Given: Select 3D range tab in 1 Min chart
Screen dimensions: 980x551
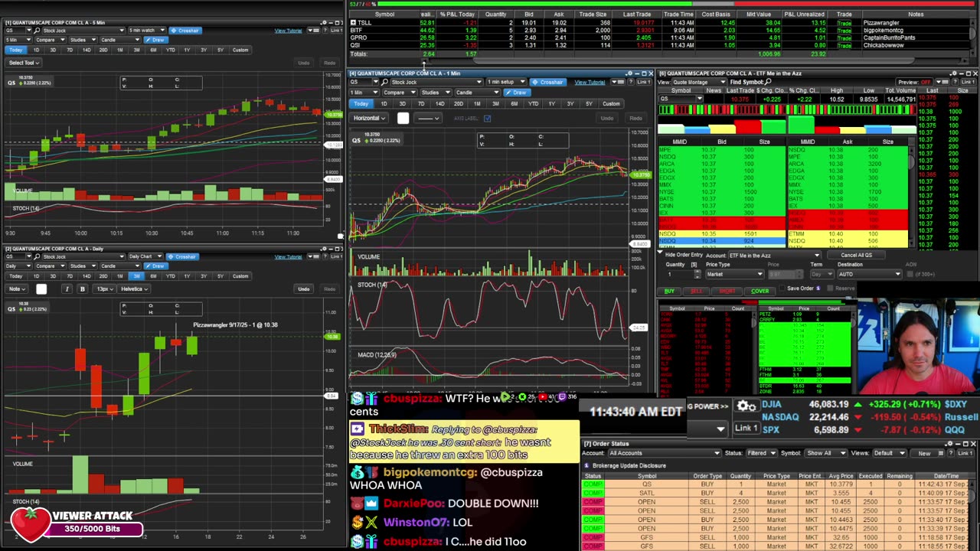Looking at the screenshot, I should [x=403, y=103].
